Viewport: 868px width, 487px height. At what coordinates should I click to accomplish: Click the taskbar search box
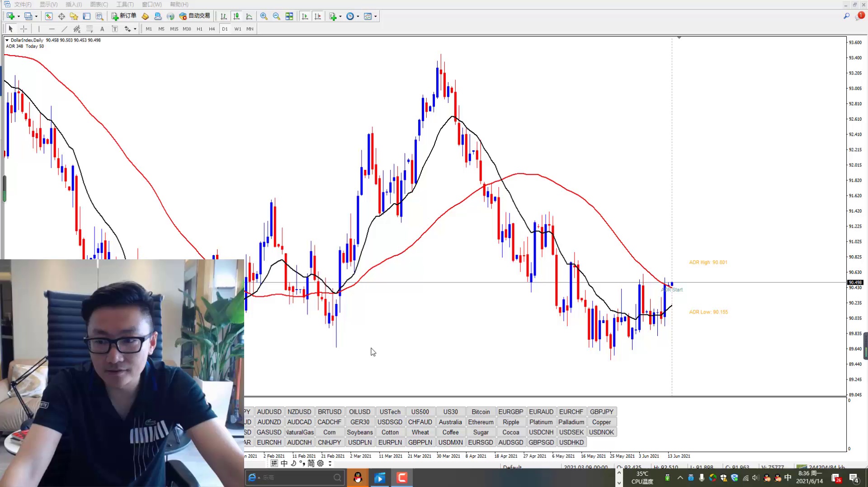(294, 478)
